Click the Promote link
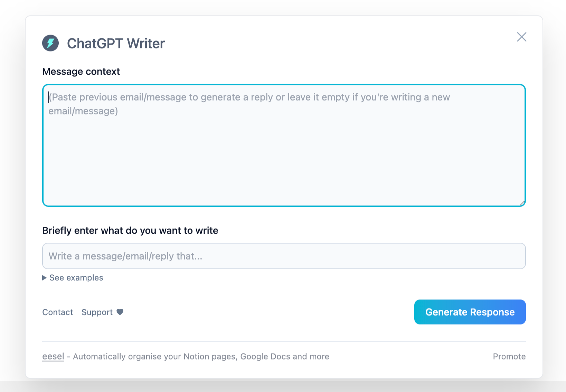Image resolution: width=566 pixels, height=392 pixels. (509, 356)
